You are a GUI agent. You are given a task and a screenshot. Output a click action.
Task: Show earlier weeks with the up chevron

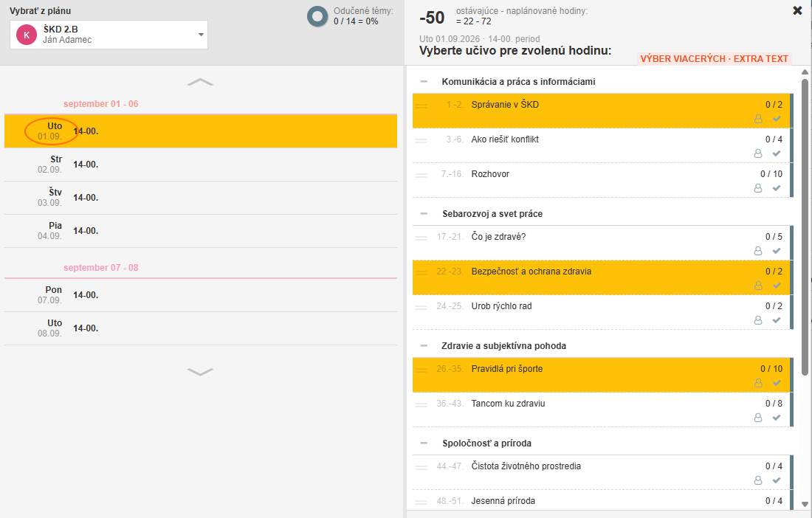200,83
